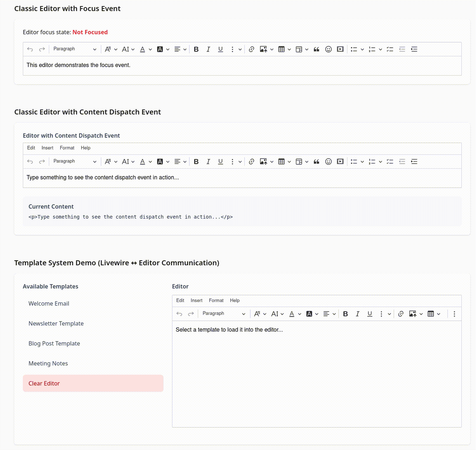Screen dimensions: 476x450
Task: Open the Format menu in the dispatch editor
Action: (67, 148)
